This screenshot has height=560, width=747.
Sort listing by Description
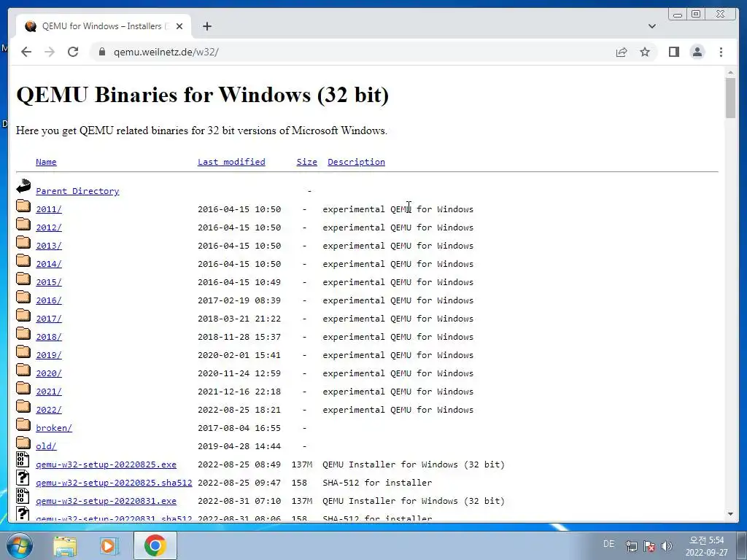356,162
